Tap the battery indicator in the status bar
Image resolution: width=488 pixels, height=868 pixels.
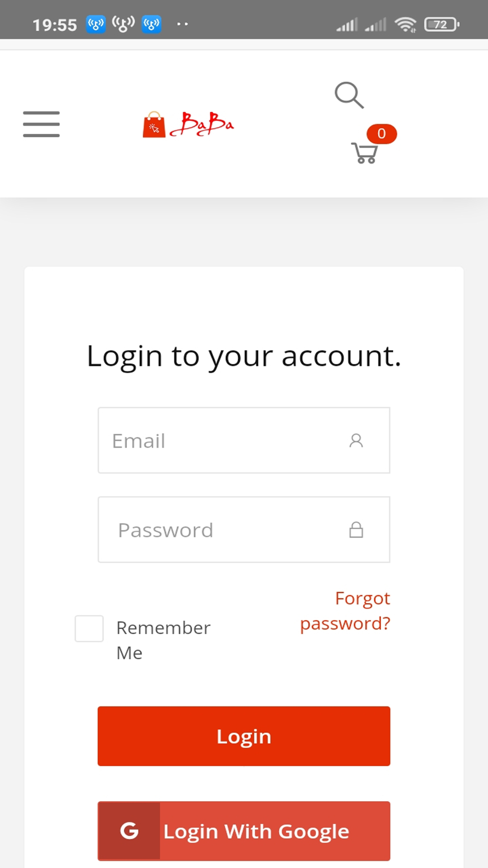tap(442, 24)
